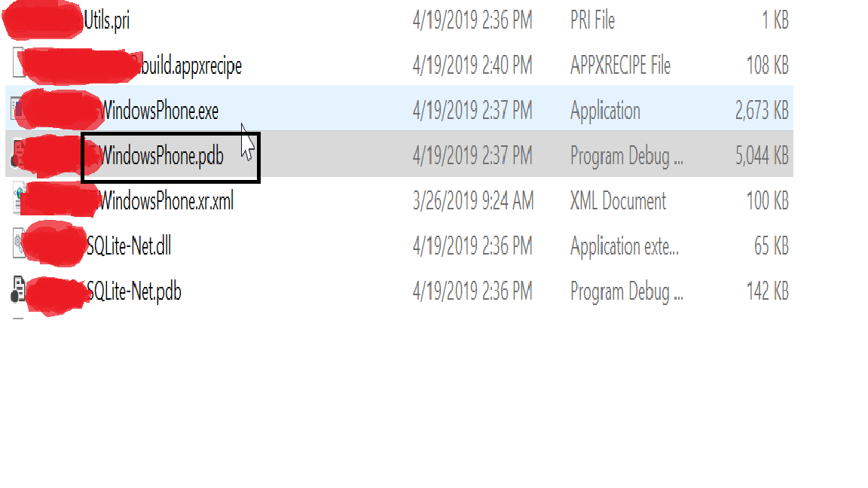Click the 108 KB size of build.appxrecipe
This screenshot has width=868, height=488.
[x=768, y=66]
